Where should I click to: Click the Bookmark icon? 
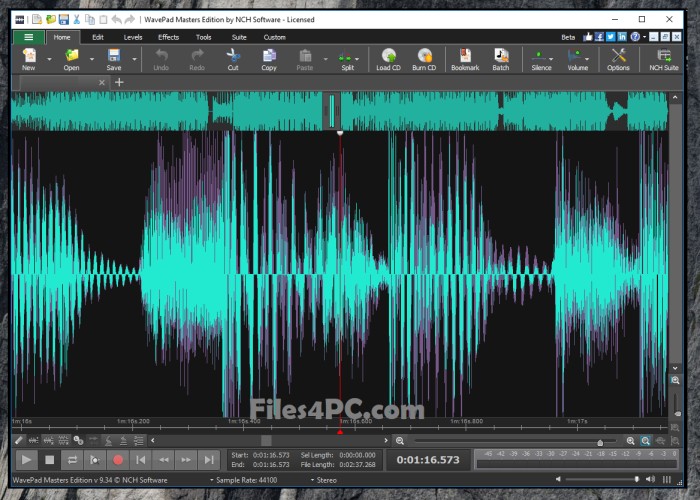pyautogui.click(x=465, y=56)
